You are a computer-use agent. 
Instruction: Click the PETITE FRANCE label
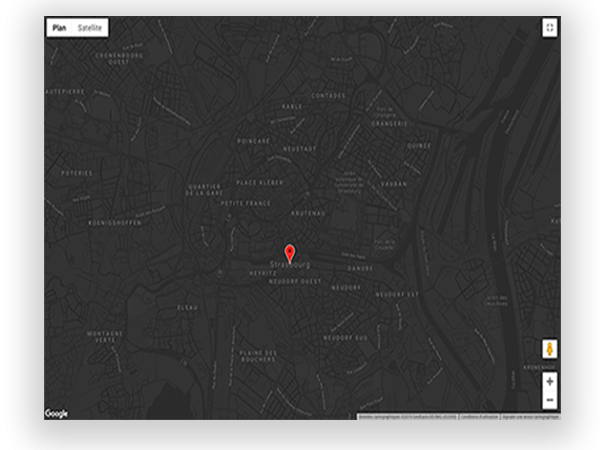[x=246, y=203]
